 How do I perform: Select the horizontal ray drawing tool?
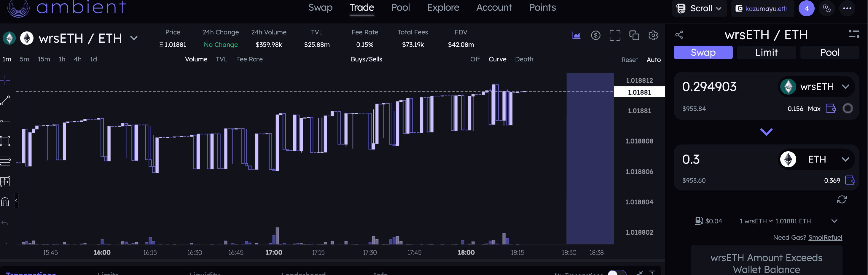tap(5, 121)
